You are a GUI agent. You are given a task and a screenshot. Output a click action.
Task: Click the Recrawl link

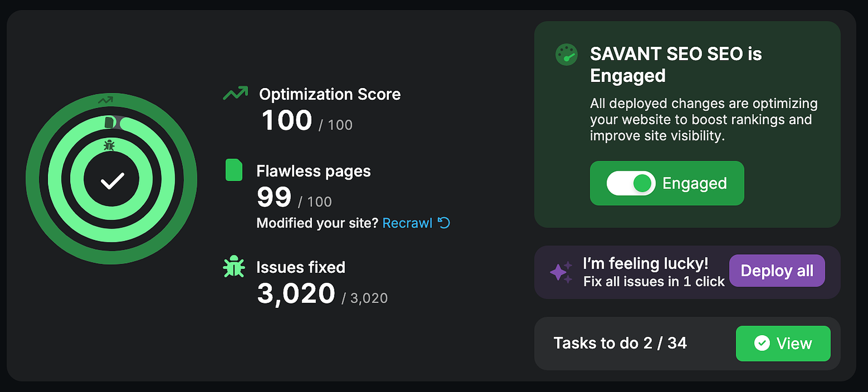(x=407, y=223)
